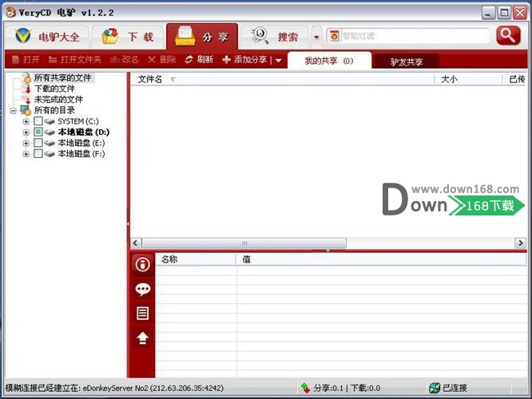Sort by 文件名 column header
The image size is (532, 399).
click(282, 79)
